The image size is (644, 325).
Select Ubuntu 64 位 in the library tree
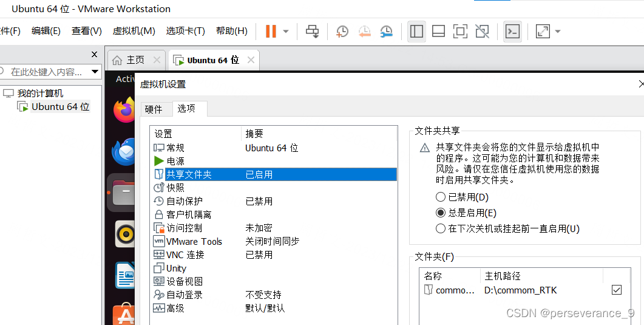click(60, 107)
